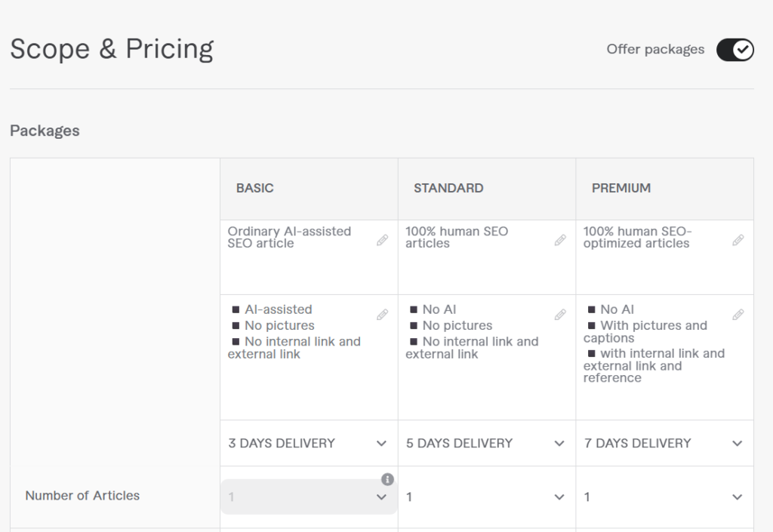
Task: Open the 7 Days Delivery dropdown
Action: point(738,444)
